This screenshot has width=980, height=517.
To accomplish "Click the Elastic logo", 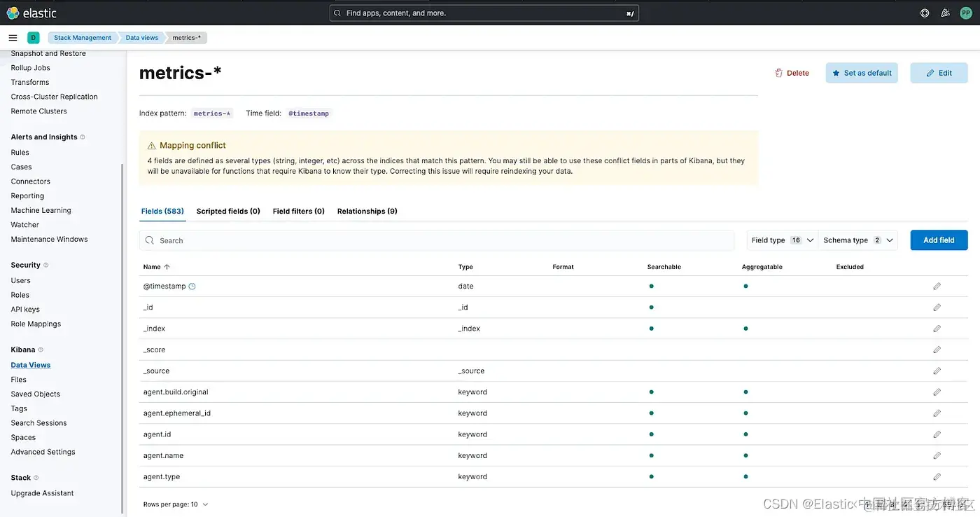I will click(31, 13).
